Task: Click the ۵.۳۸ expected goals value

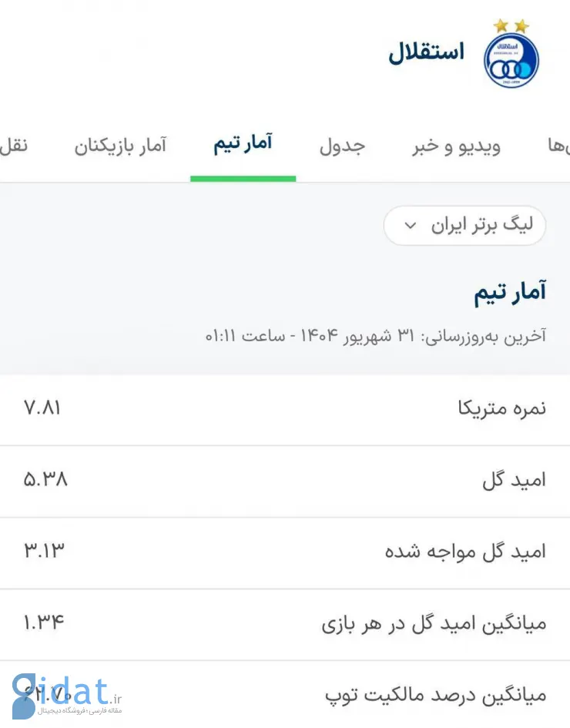Action: [45, 480]
